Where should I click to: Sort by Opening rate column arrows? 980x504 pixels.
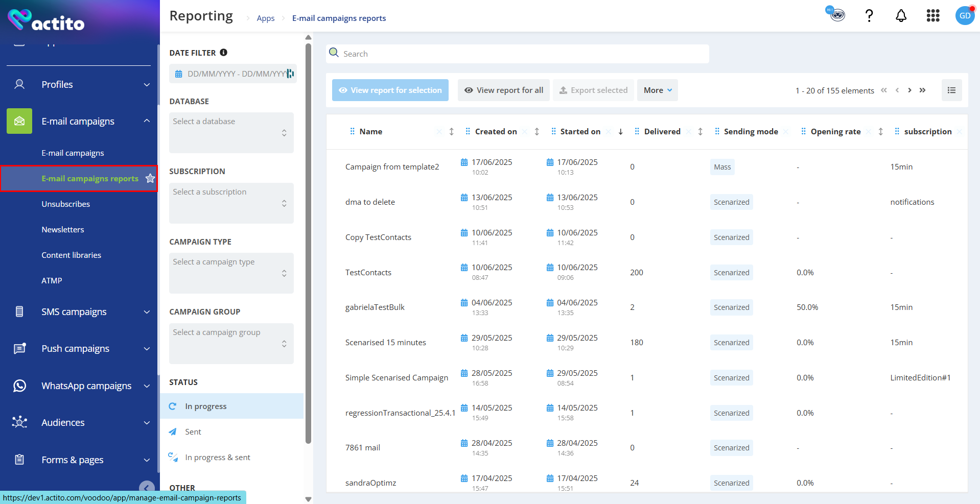click(881, 132)
